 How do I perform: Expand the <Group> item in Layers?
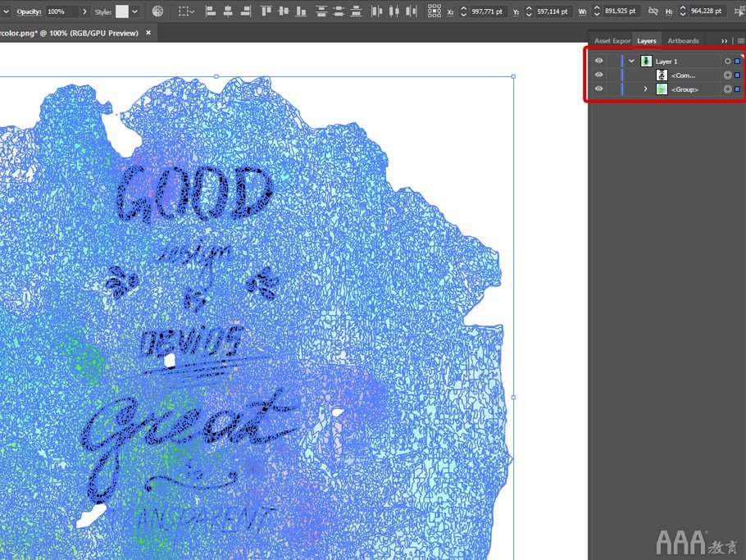(646, 89)
